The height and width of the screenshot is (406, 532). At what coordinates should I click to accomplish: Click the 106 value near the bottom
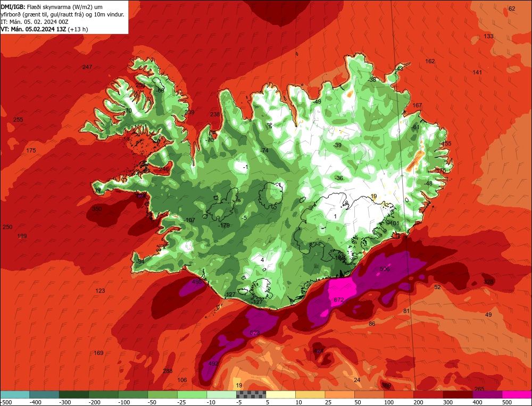coord(182,380)
